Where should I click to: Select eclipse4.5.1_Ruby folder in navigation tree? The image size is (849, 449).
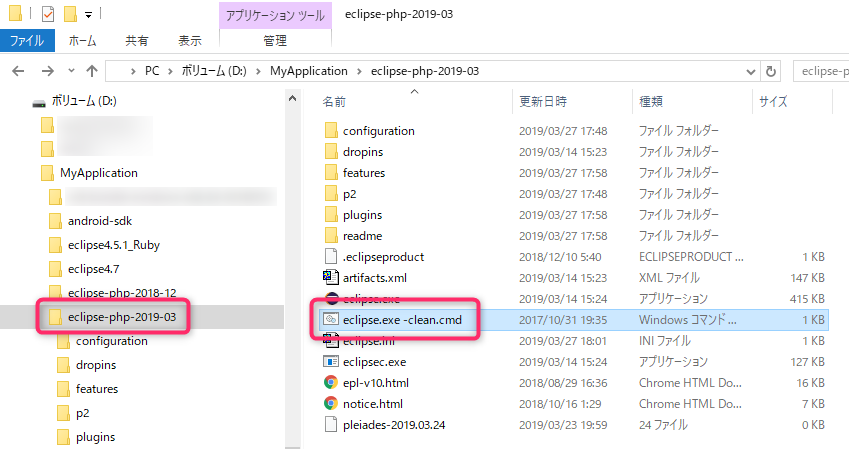[x=114, y=245]
